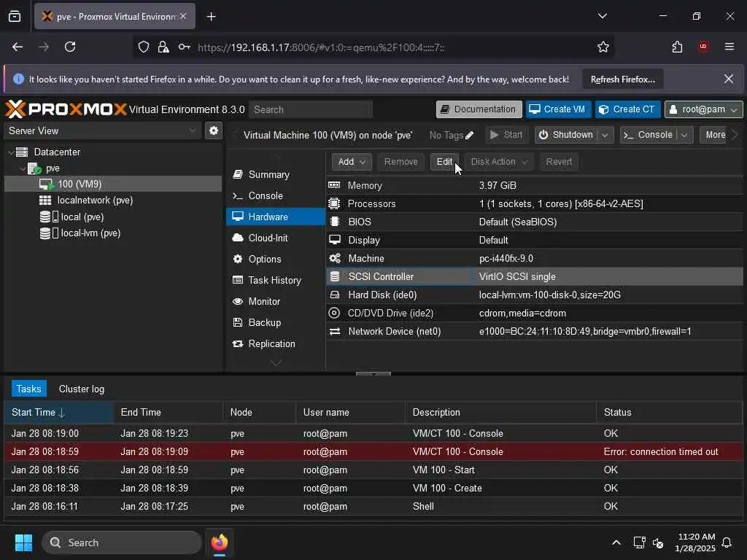
Task: Open the Documentation button
Action: (x=479, y=109)
